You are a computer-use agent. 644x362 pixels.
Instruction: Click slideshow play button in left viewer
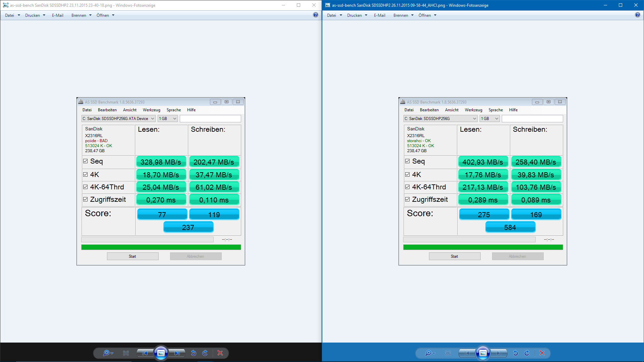coord(161,353)
